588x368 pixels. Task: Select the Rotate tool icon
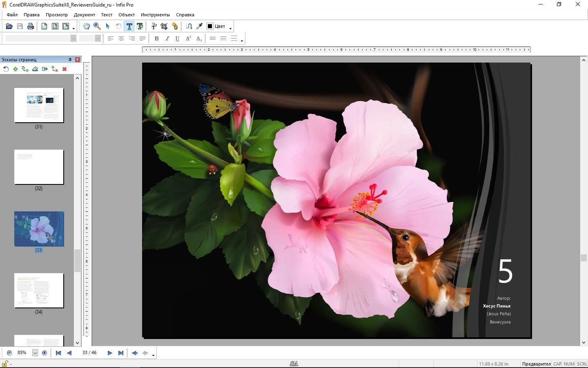coord(118,26)
